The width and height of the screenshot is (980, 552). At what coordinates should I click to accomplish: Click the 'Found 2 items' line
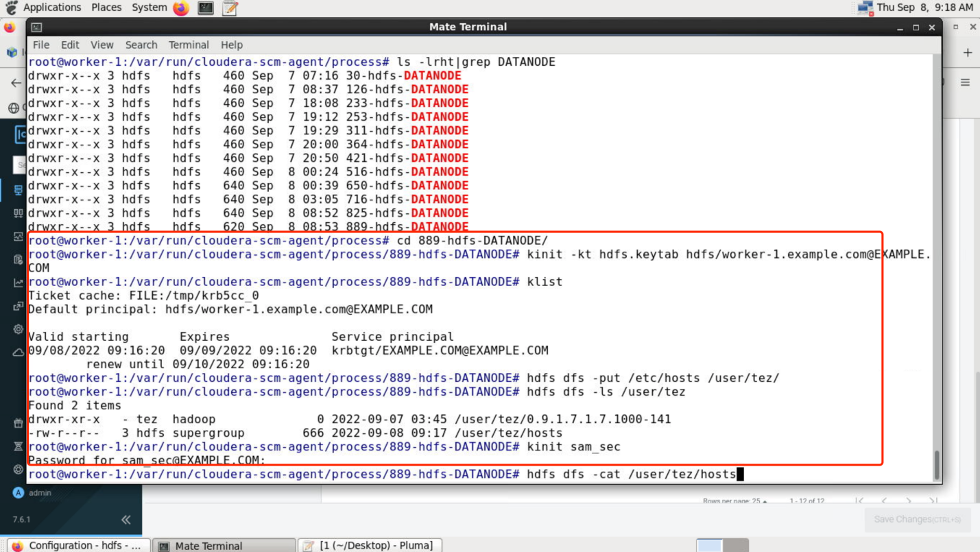tap(75, 405)
